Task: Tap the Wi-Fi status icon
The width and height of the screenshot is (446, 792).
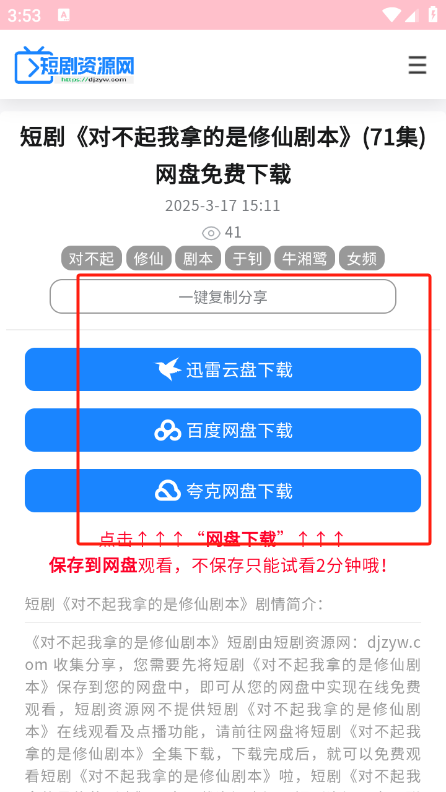Action: [x=392, y=15]
